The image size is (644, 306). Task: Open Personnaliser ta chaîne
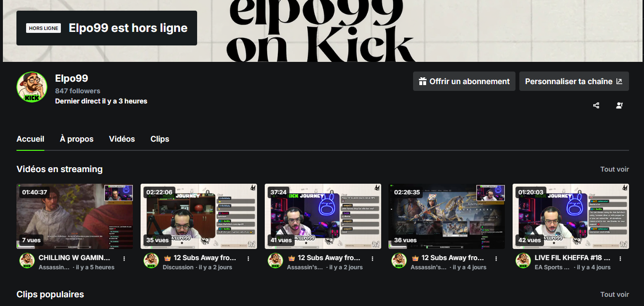[574, 81]
